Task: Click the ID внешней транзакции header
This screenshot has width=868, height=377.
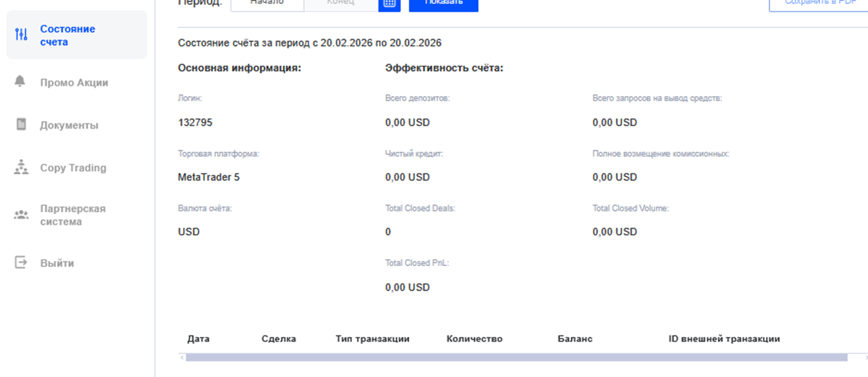Action: coord(724,339)
